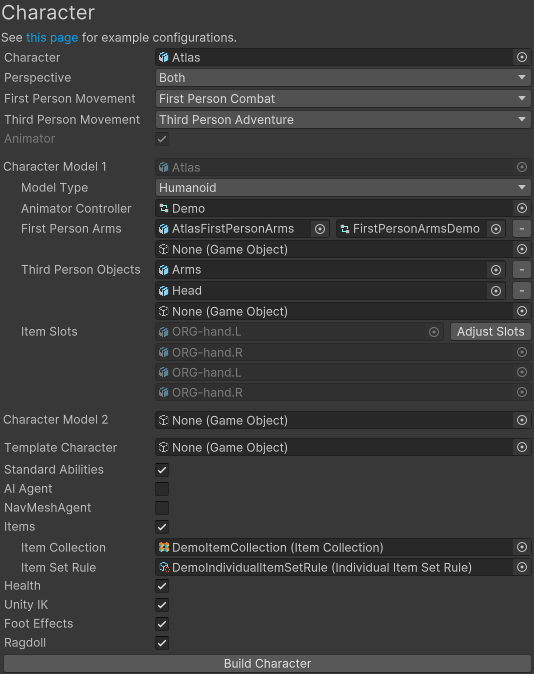Enable the AI Agent checkbox
The image size is (534, 674).
coord(162,489)
